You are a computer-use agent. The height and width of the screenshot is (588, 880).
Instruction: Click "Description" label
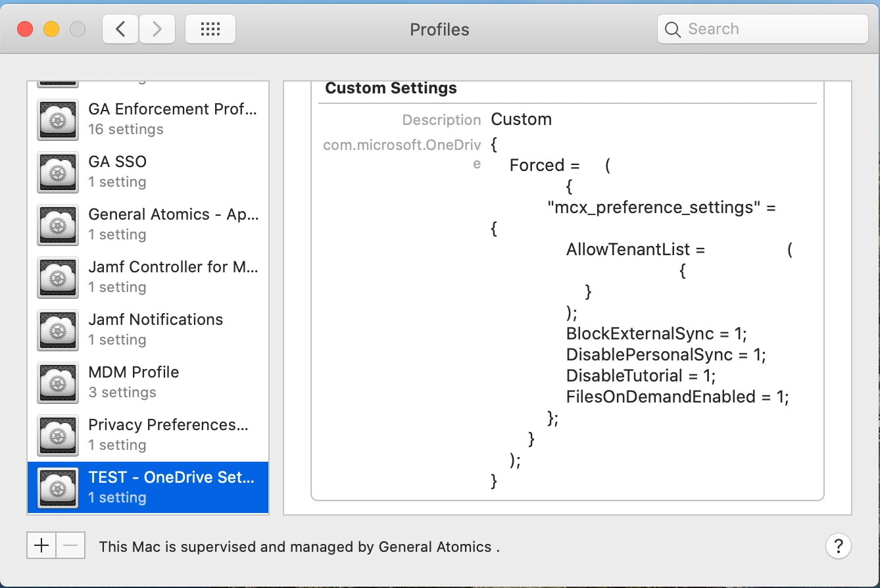[441, 120]
